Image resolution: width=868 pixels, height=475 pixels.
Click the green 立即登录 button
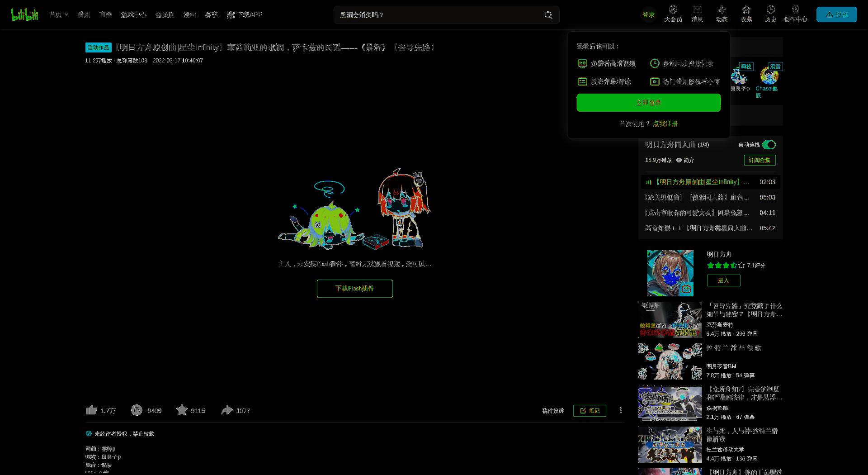(648, 103)
